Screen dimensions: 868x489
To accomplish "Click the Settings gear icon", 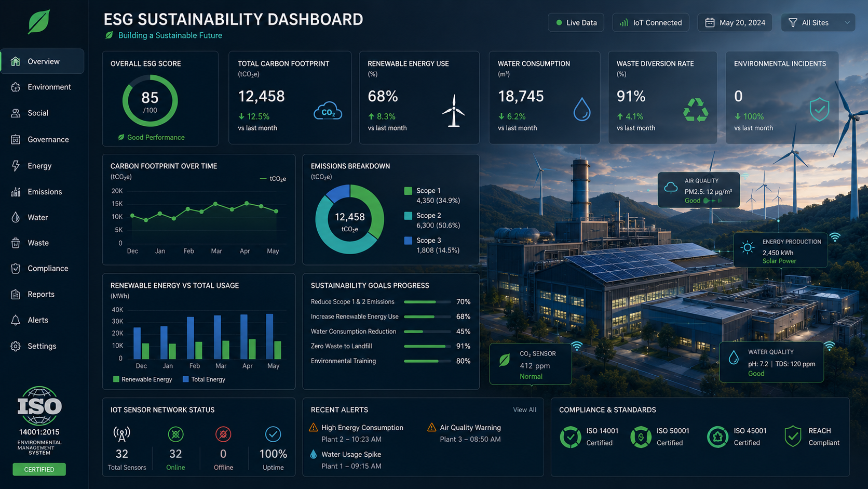I will pos(16,346).
